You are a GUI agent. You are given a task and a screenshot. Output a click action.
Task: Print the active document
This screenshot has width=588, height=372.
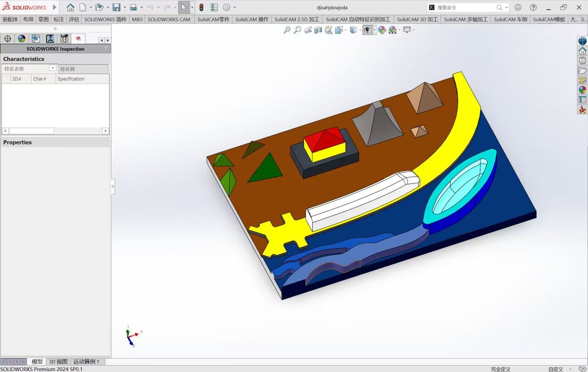coord(133,7)
